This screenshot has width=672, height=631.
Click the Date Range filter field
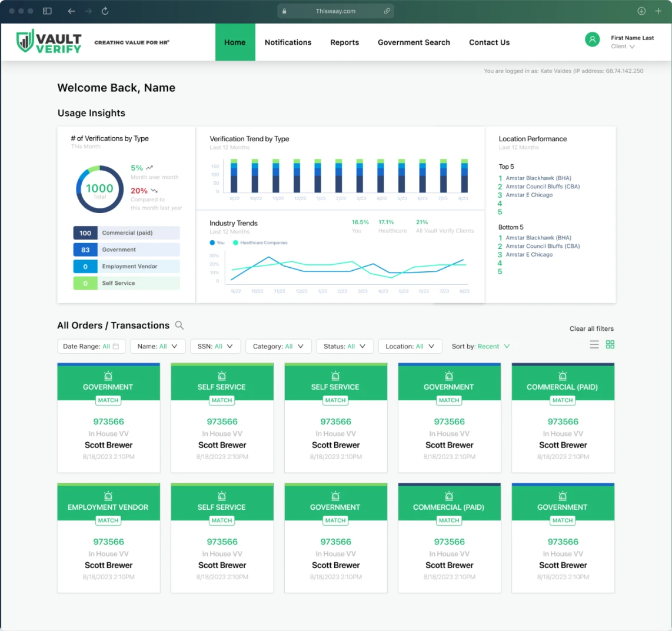coord(91,347)
